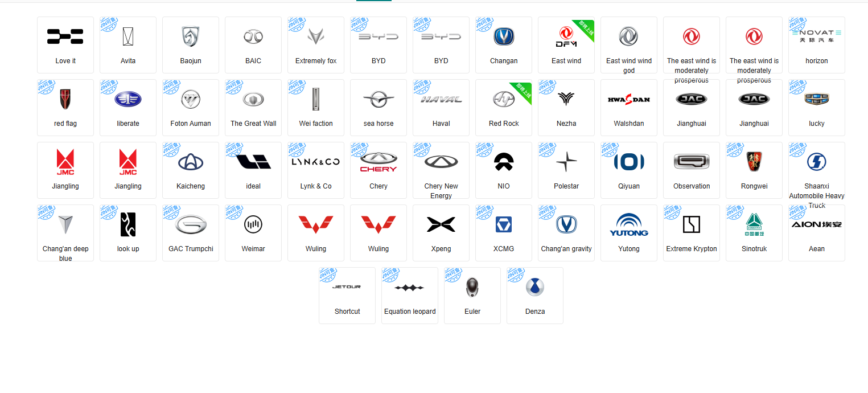Choose the Polestar star logo

pyautogui.click(x=566, y=162)
